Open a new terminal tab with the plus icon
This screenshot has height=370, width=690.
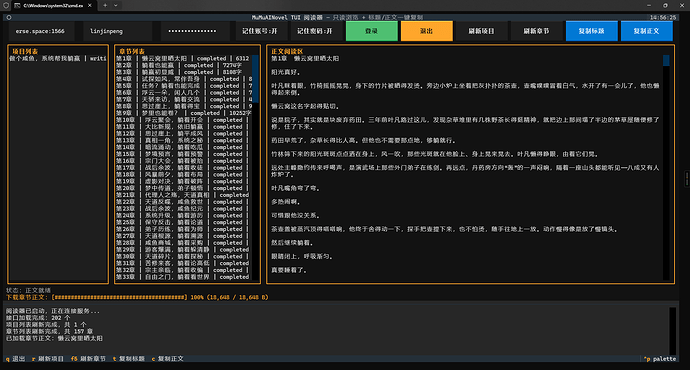[105, 5]
